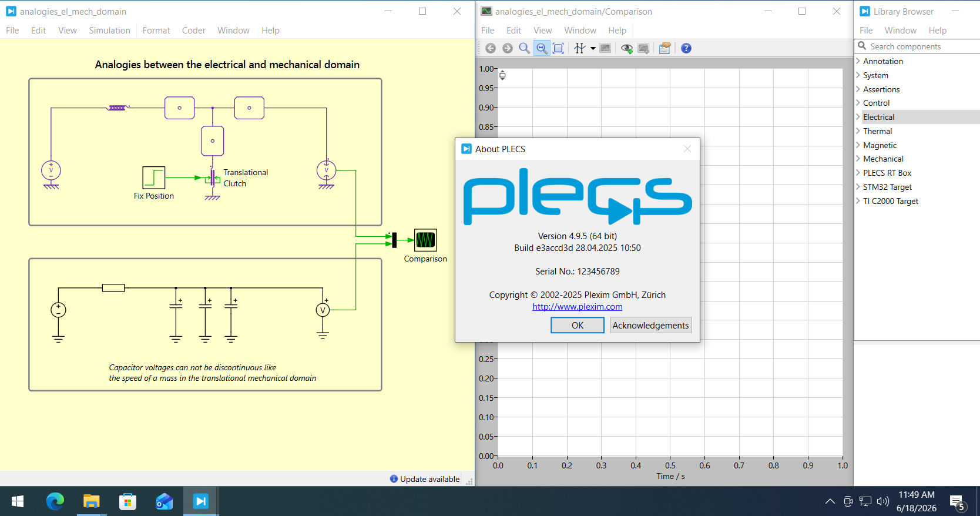Click the analysis display icon beside cursors
This screenshot has height=516, width=980.
(x=605, y=48)
